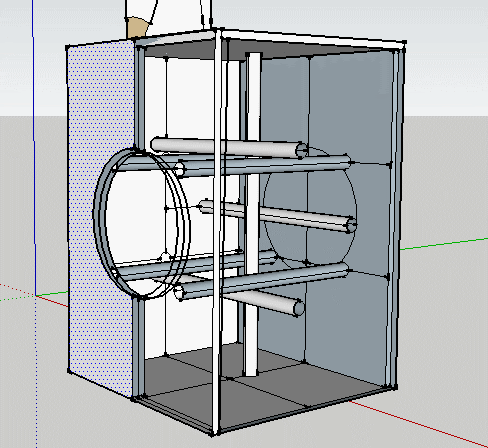The image size is (488, 448).
Task: Select the right vertical frame strip of the box
Action: [x=397, y=217]
